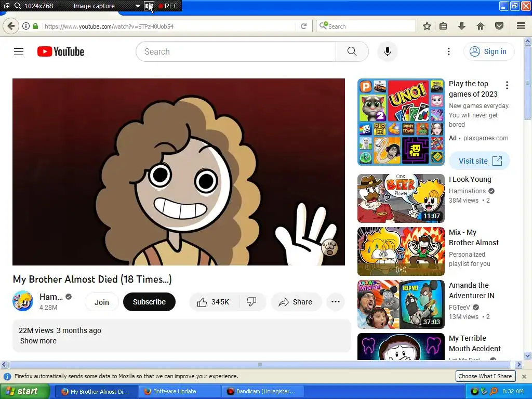Click into the YouTube search field
The height and width of the screenshot is (399, 532).
pyautogui.click(x=236, y=51)
